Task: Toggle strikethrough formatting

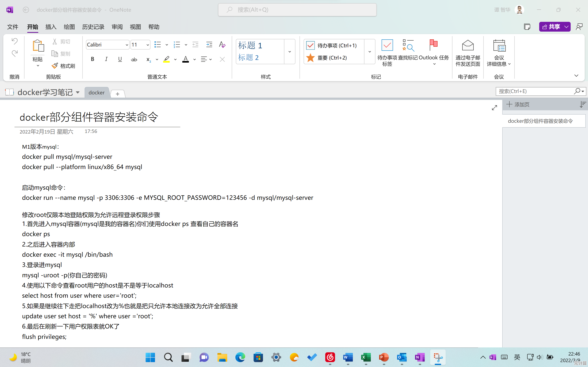Action: (134, 59)
